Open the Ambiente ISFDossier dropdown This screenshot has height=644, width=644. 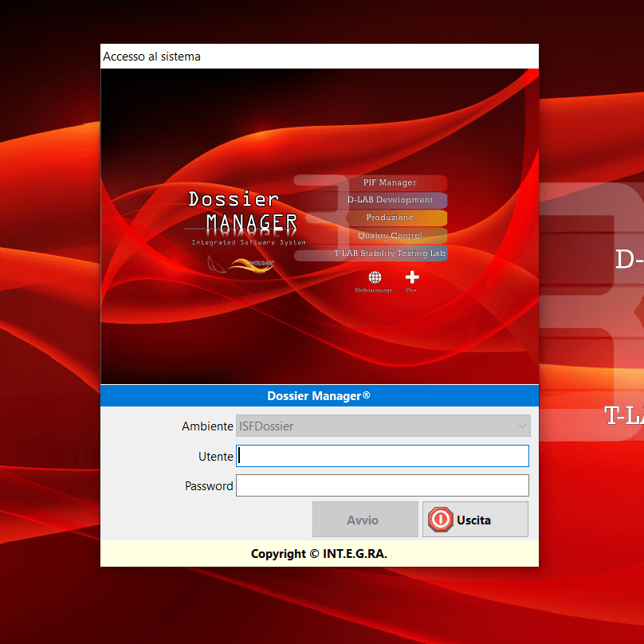pos(383,426)
